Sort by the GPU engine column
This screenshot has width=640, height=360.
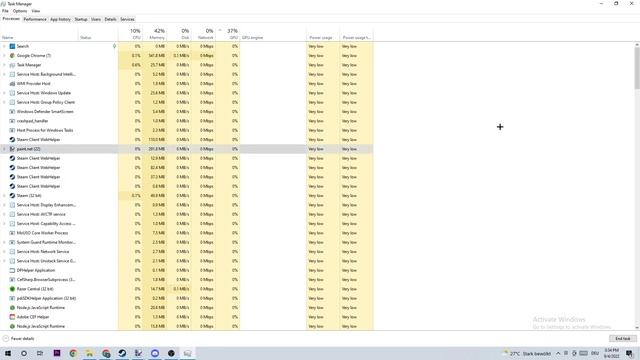point(273,34)
